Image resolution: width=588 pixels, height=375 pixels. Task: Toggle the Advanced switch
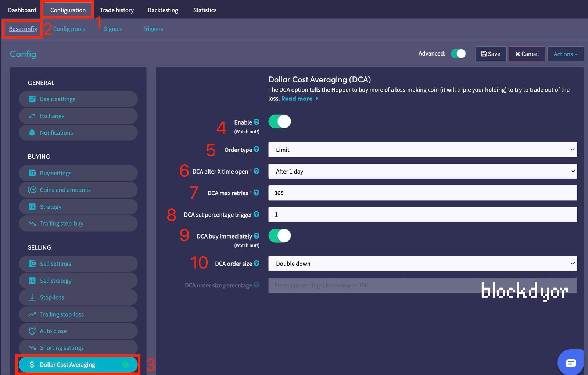[458, 53]
